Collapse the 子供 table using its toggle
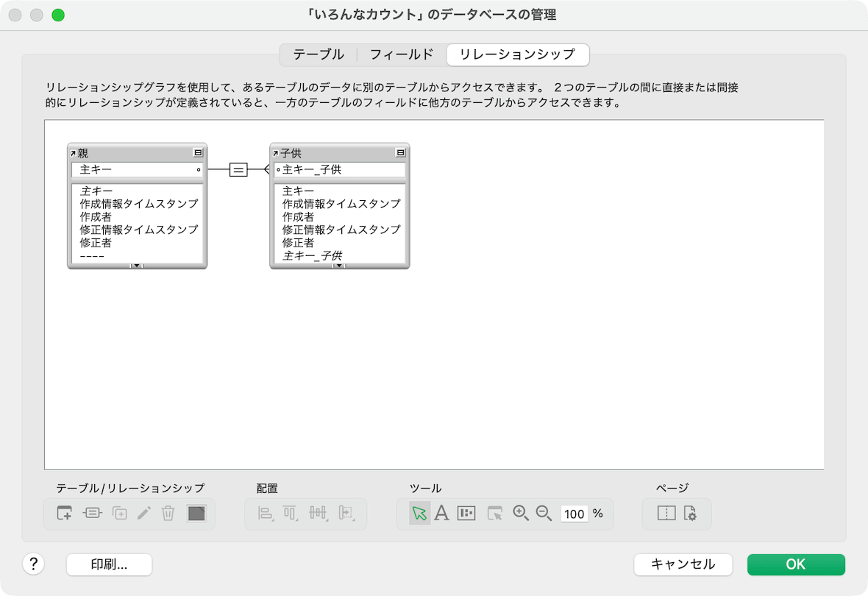This screenshot has width=868, height=596. point(400,152)
